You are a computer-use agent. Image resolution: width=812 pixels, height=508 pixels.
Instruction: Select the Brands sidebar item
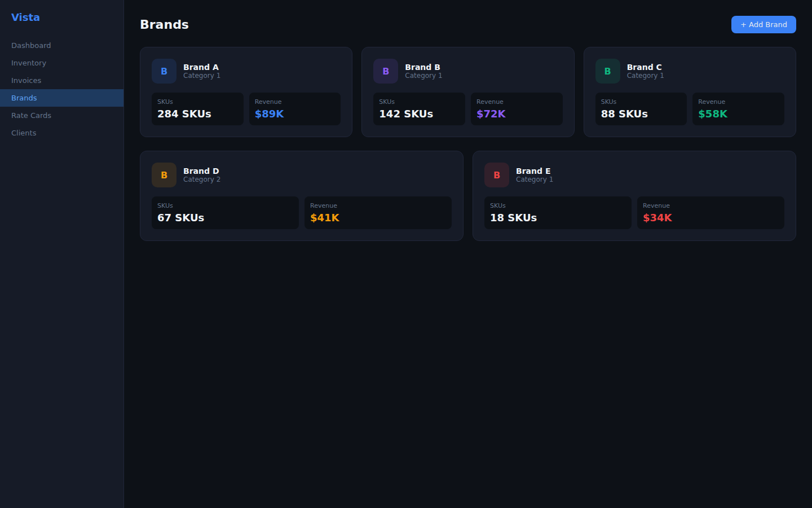pyautogui.click(x=24, y=98)
